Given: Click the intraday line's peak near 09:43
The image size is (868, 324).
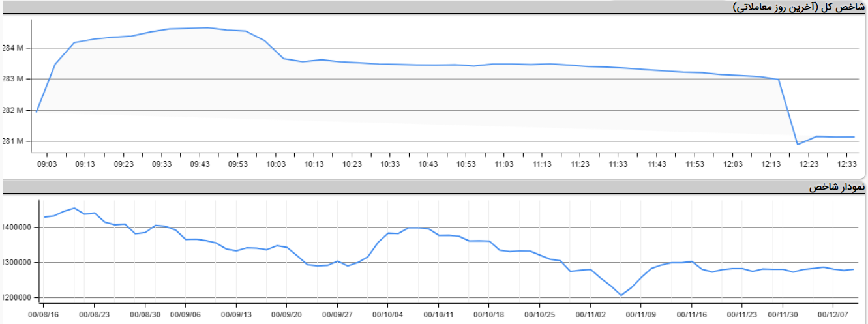Looking at the screenshot, I should click(x=207, y=27).
